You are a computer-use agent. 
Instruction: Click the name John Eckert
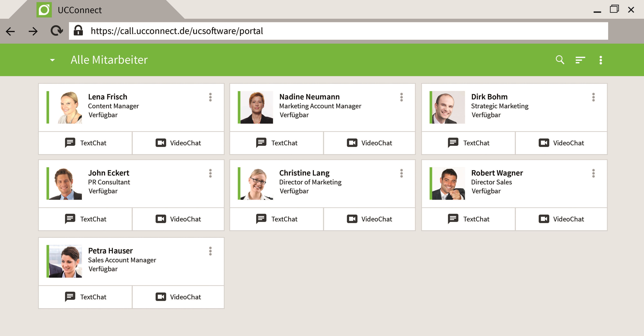109,173
